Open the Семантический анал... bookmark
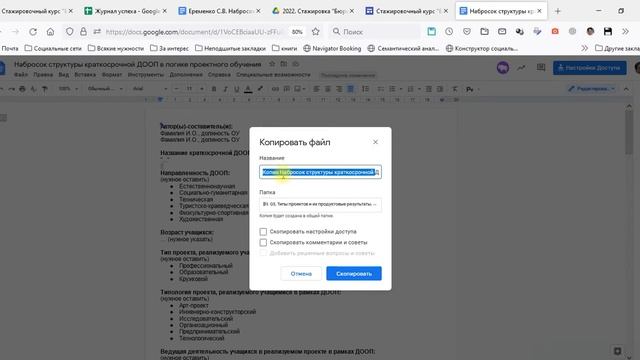This screenshot has width=640, height=360. tap(403, 48)
